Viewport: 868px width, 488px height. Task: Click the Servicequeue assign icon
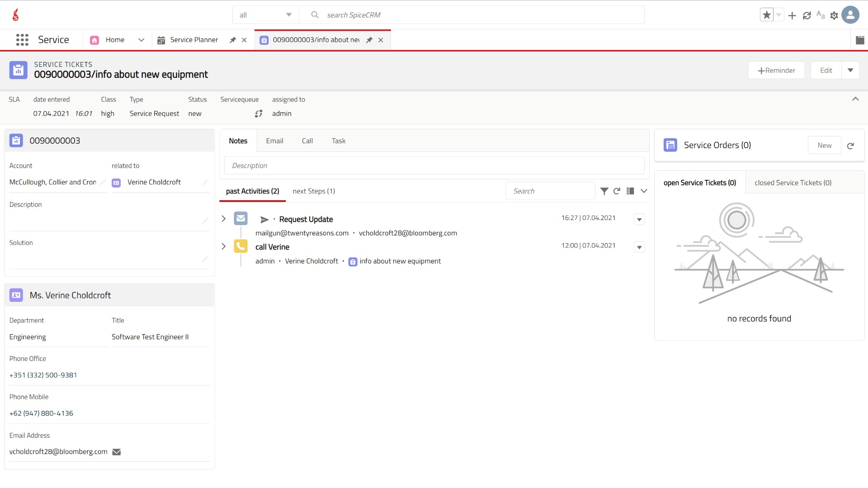coord(259,113)
